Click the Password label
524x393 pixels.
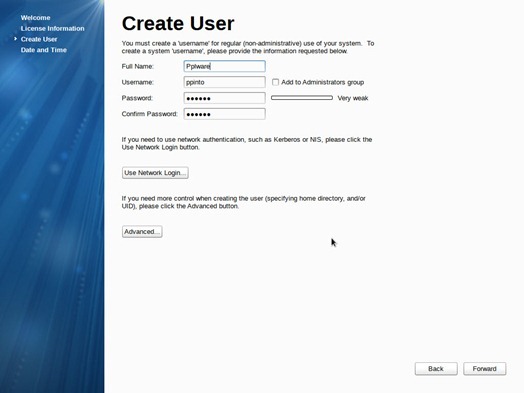(x=137, y=98)
